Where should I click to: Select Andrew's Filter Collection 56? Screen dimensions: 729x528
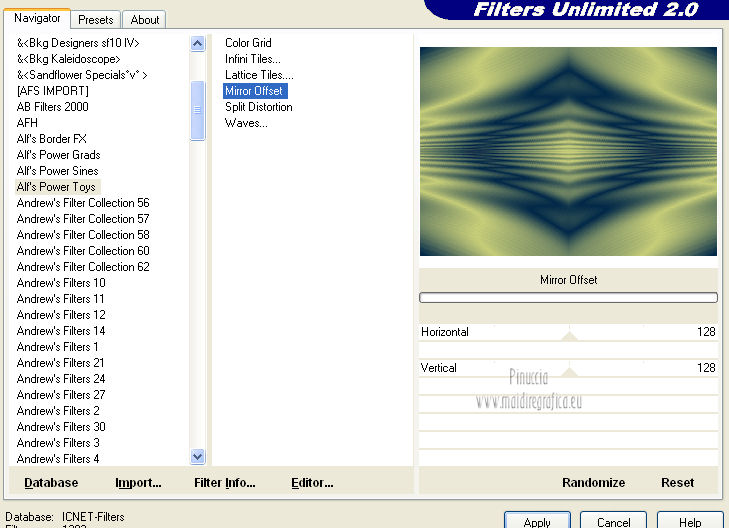tap(83, 203)
